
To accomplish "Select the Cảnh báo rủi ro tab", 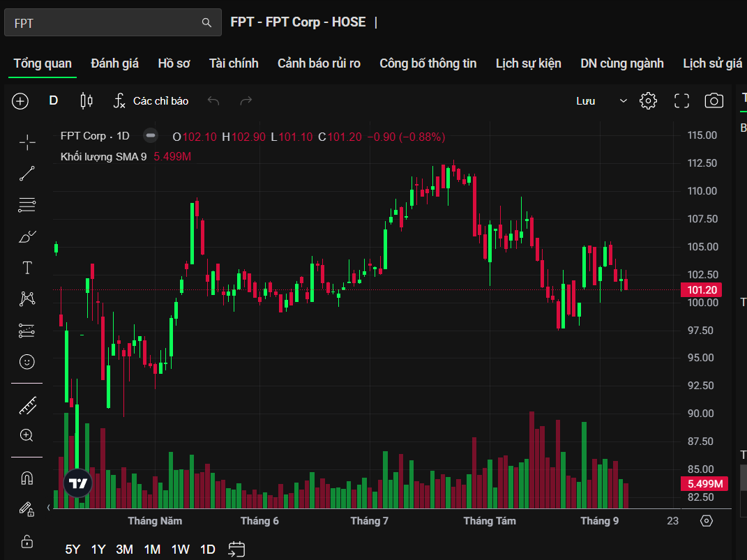I will click(x=319, y=63).
